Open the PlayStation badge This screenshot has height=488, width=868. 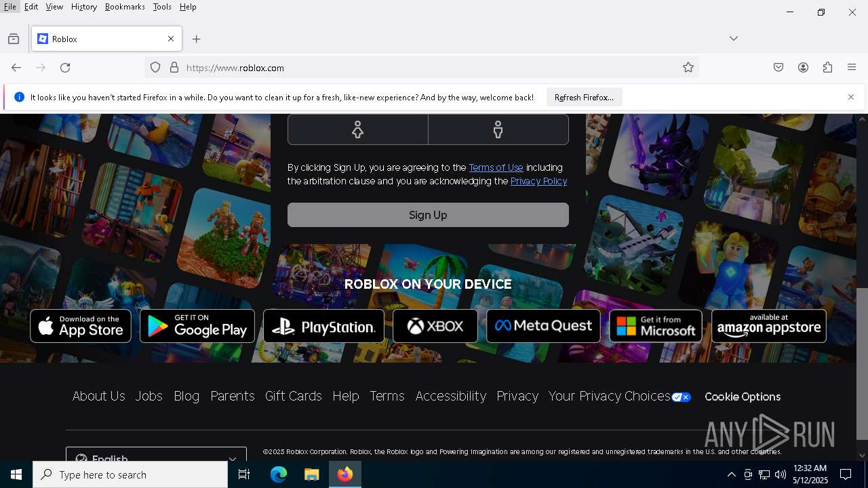[323, 326]
